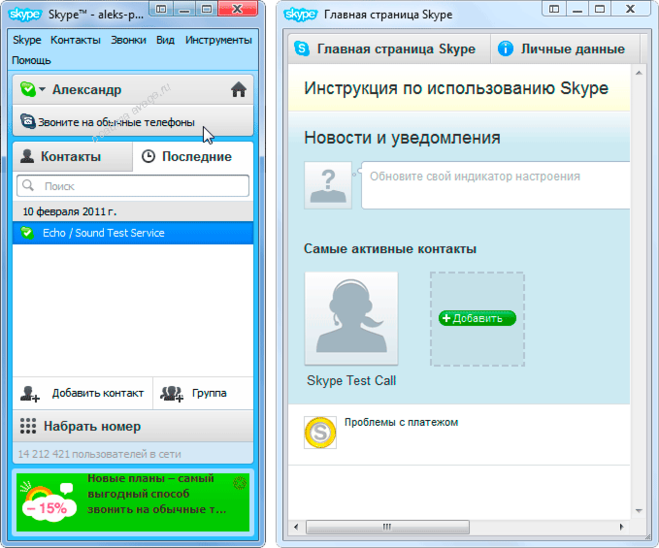This screenshot has width=659, height=548.
Task: Click the vertical scrollbar up arrow
Action: (x=638, y=73)
